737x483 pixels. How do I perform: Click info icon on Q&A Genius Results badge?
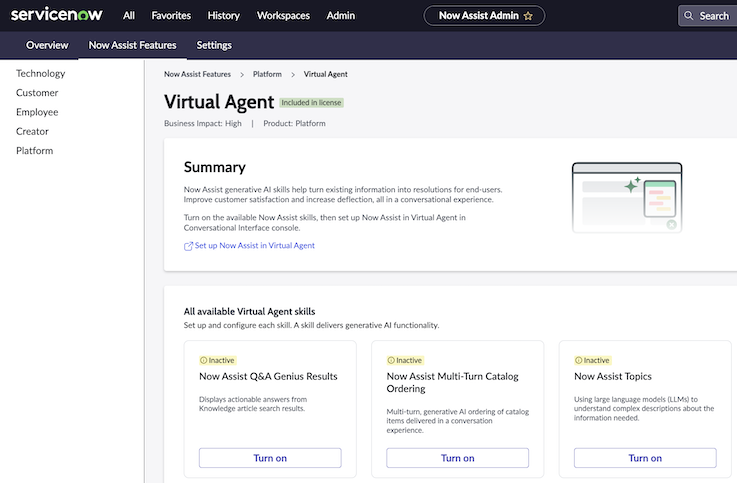pyautogui.click(x=203, y=360)
